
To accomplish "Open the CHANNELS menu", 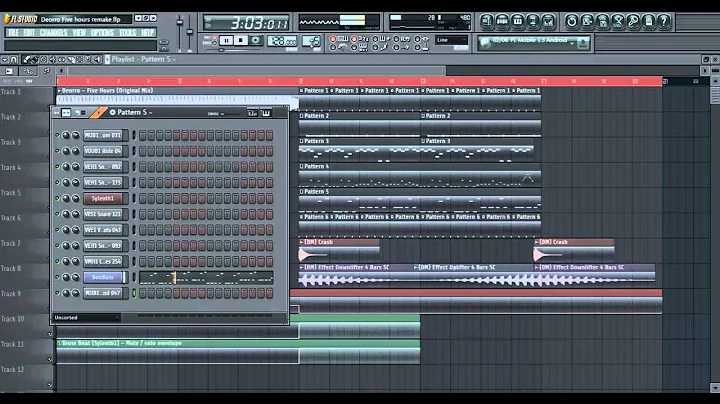I will (x=53, y=33).
